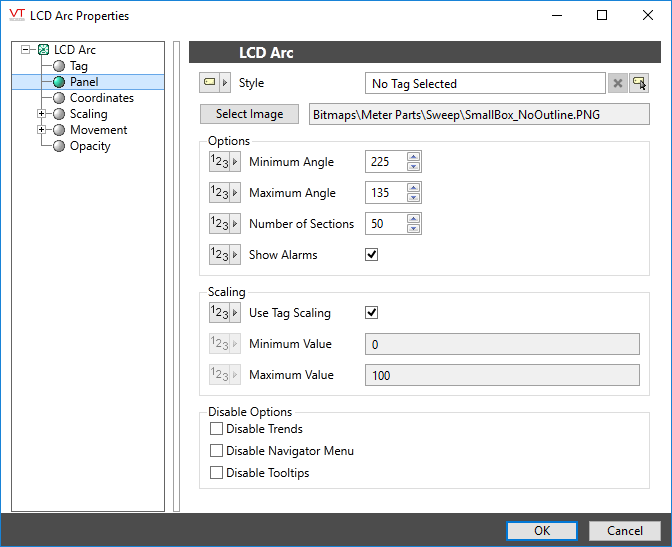Click the Minimum Angle data type icon
Screen dimensions: 672x547
[219, 162]
